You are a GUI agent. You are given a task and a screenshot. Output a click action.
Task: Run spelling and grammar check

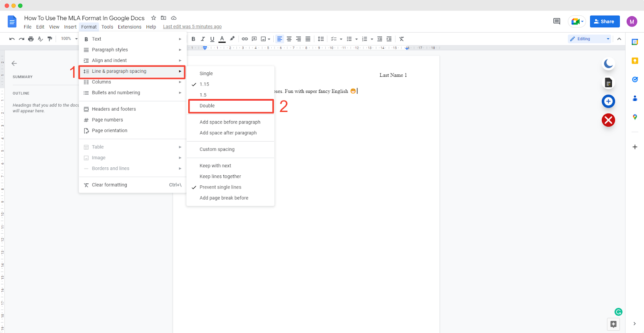40,39
